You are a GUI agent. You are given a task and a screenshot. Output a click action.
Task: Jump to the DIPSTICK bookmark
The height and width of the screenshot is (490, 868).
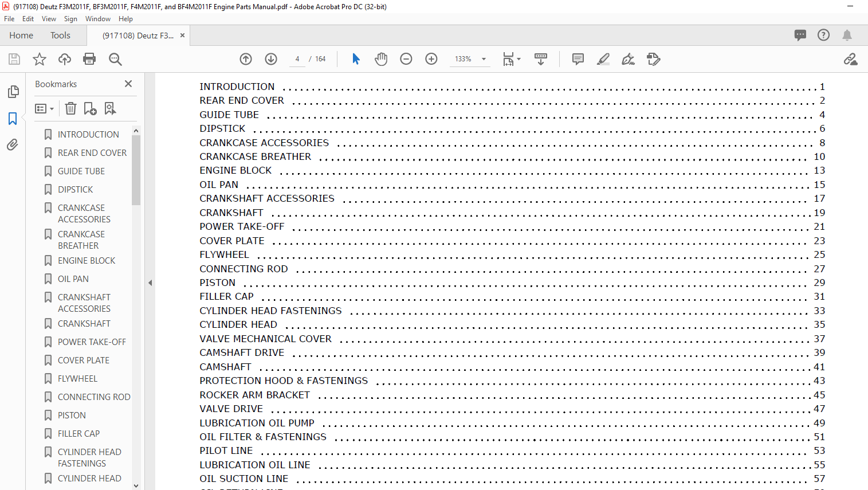click(75, 189)
